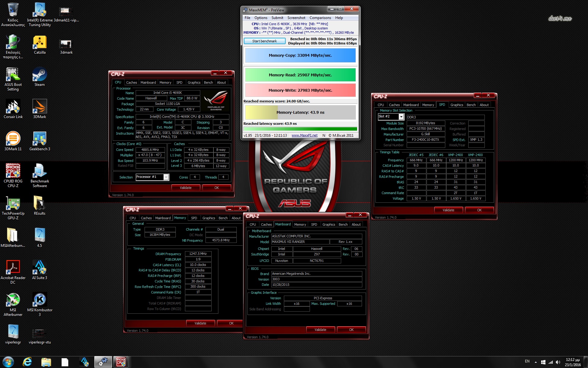
Task: Click the EN language indicator
Action: pos(527,361)
